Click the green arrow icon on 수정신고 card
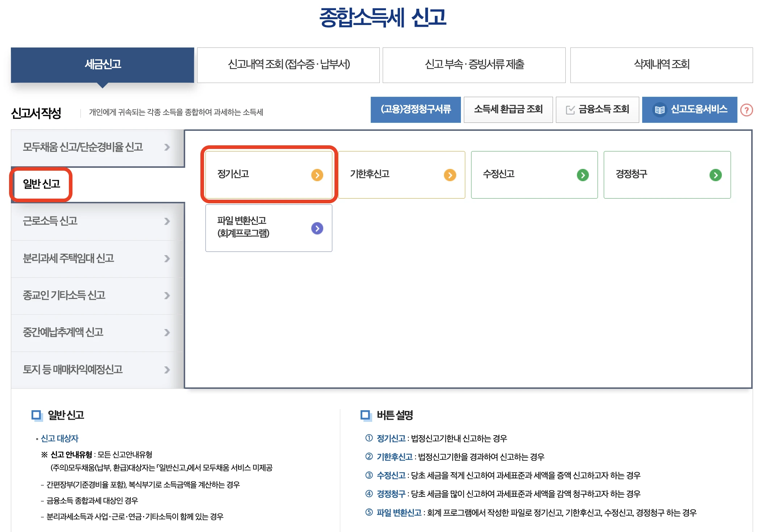The height and width of the screenshot is (532, 761). [583, 175]
